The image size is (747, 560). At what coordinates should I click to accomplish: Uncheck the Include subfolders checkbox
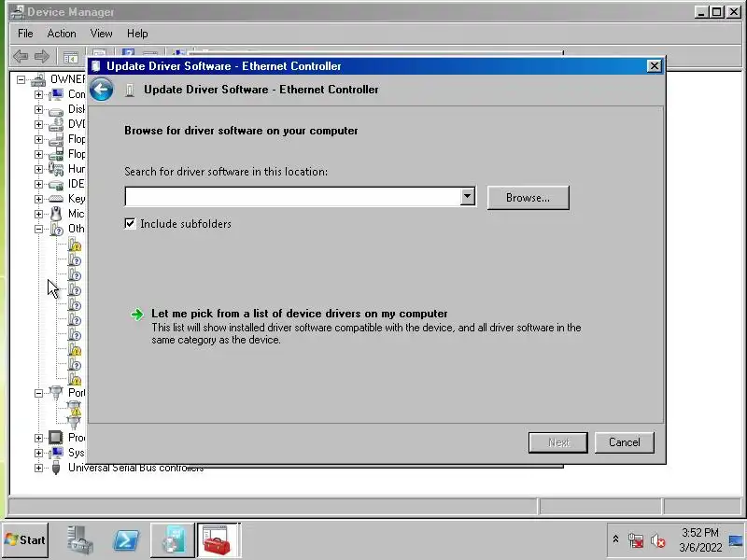click(x=130, y=223)
